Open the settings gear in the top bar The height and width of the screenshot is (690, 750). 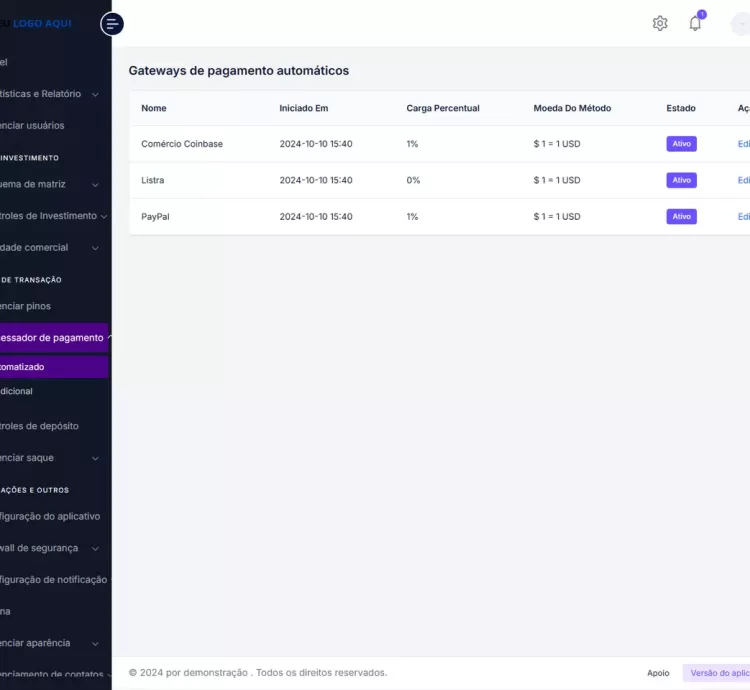(660, 23)
